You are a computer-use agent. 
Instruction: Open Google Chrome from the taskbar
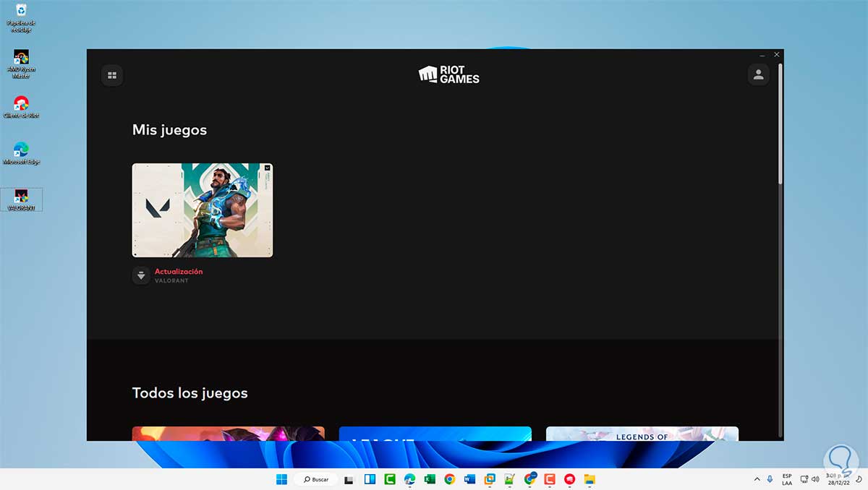(450, 479)
